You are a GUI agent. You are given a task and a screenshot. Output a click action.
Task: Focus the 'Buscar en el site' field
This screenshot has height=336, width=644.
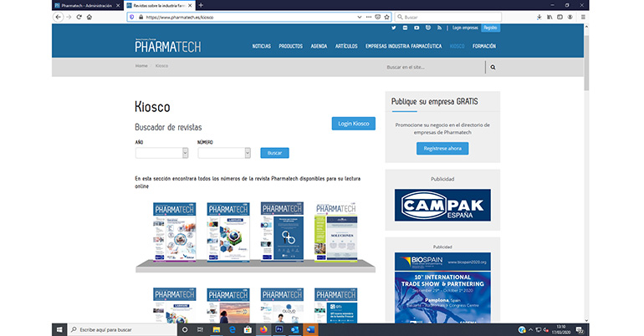(435, 67)
